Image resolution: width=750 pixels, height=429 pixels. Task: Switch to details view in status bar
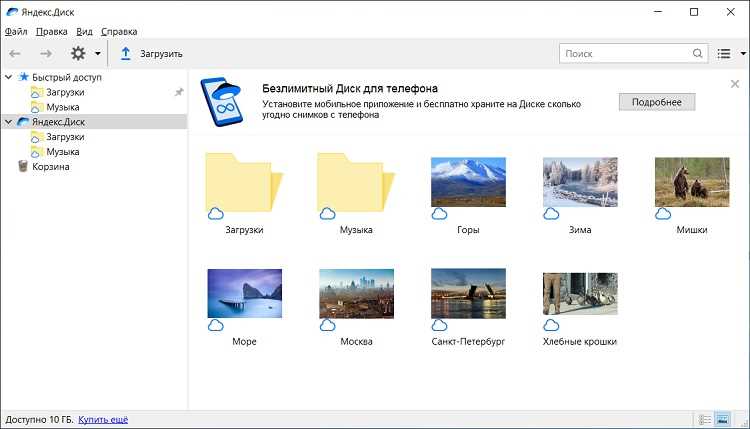pos(705,420)
